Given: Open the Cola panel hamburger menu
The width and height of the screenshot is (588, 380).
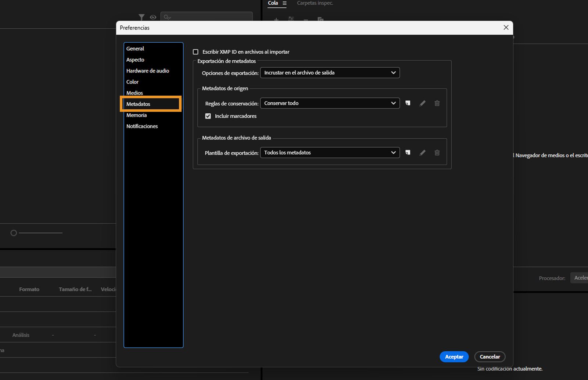Looking at the screenshot, I should [x=284, y=3].
